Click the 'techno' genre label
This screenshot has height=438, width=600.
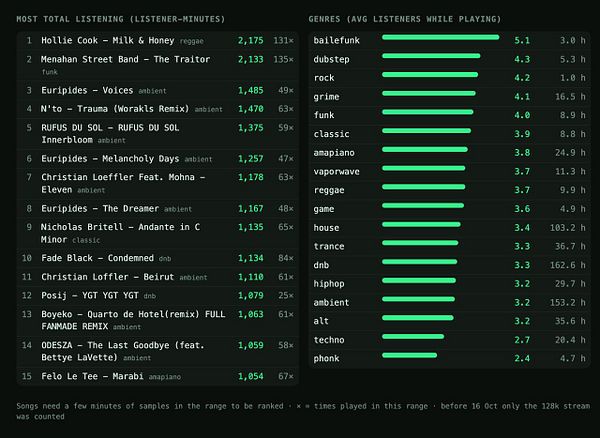(329, 340)
